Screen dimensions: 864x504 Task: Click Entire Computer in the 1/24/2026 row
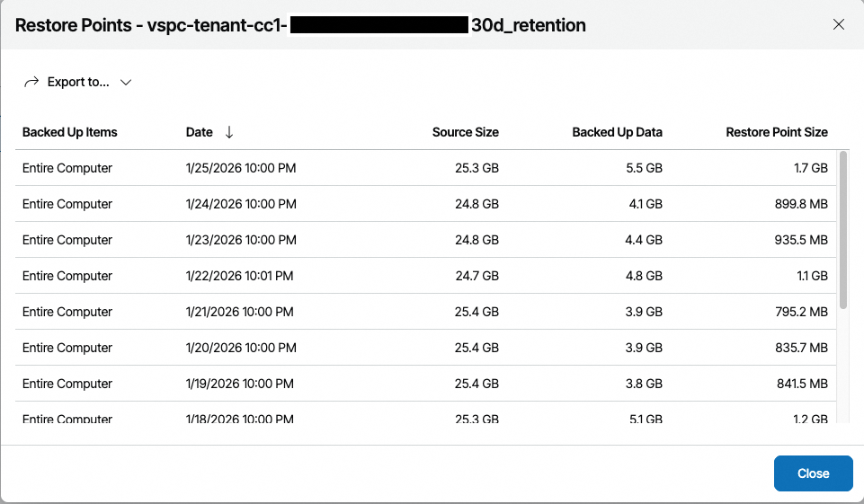click(x=67, y=204)
